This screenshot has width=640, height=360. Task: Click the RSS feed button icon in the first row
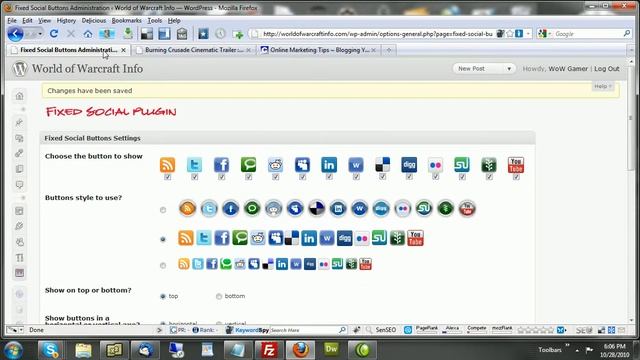[x=167, y=165]
